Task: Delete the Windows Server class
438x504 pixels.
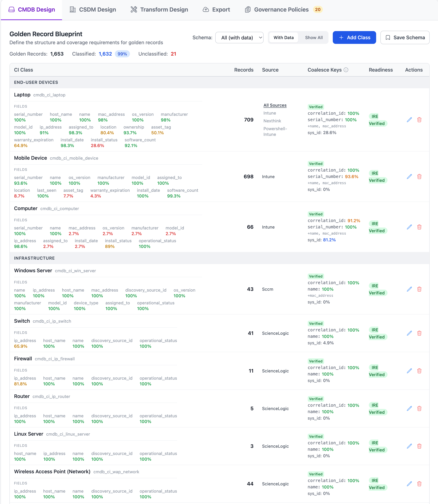Action: (419, 289)
